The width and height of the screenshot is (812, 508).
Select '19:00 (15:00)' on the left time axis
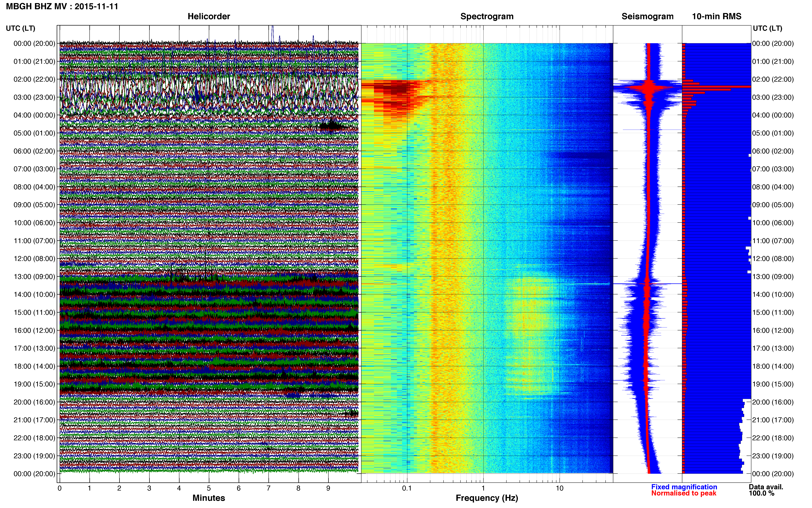pyautogui.click(x=34, y=384)
